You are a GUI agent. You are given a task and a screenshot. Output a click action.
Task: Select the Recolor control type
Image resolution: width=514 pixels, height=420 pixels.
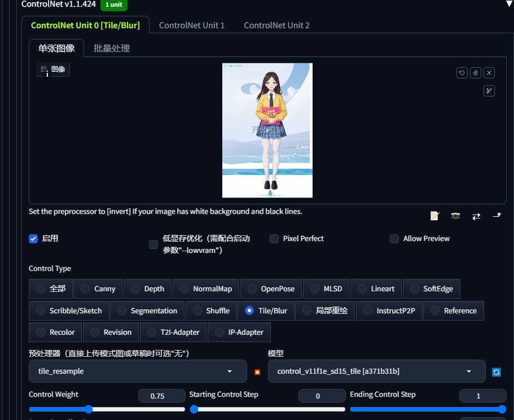tap(55, 333)
